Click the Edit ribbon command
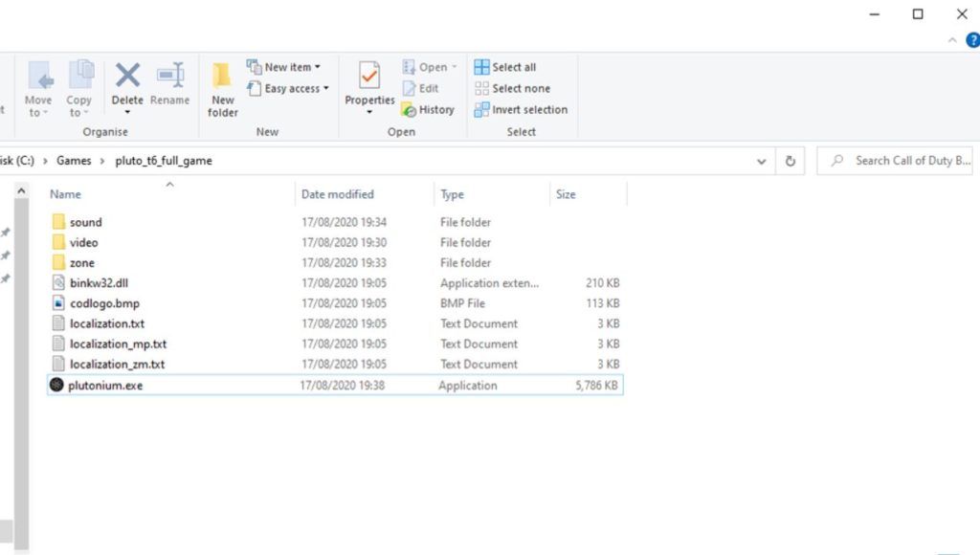 pyautogui.click(x=421, y=89)
